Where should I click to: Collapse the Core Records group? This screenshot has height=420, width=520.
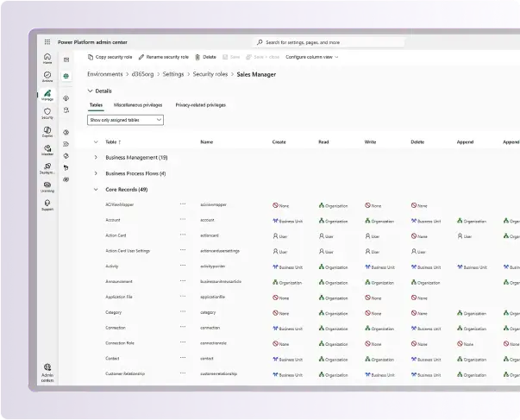[95, 189]
